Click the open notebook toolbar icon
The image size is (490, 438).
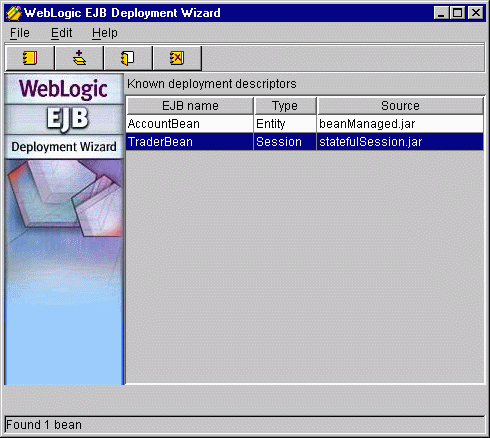(x=128, y=58)
